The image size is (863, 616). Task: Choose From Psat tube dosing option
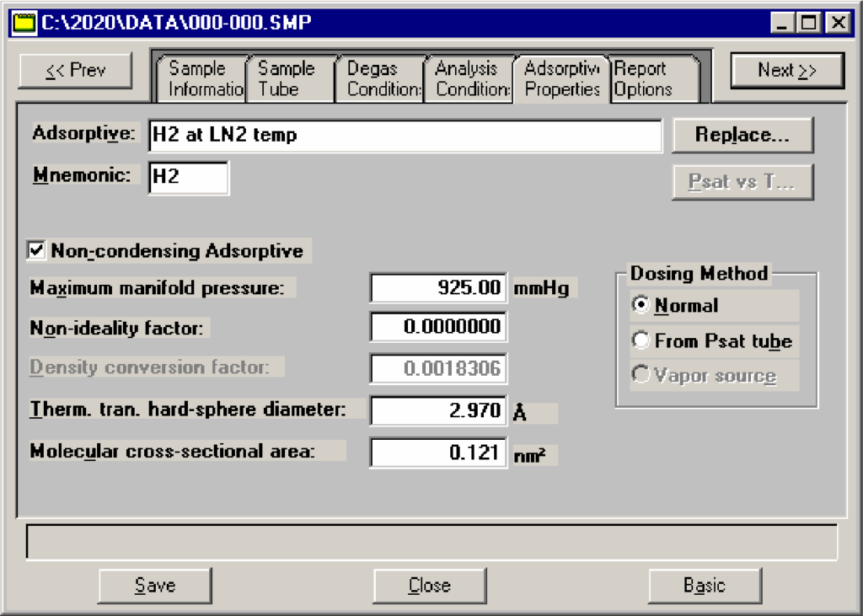click(x=641, y=340)
